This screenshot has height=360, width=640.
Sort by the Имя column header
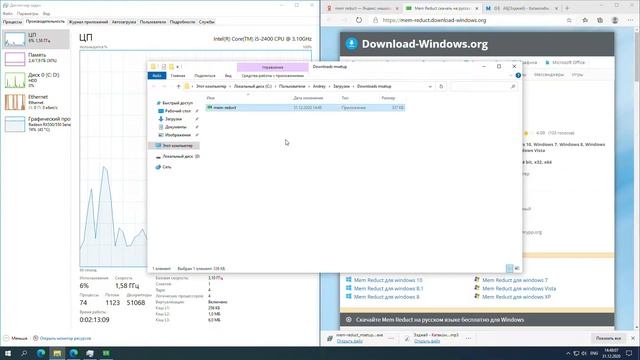click(x=211, y=98)
